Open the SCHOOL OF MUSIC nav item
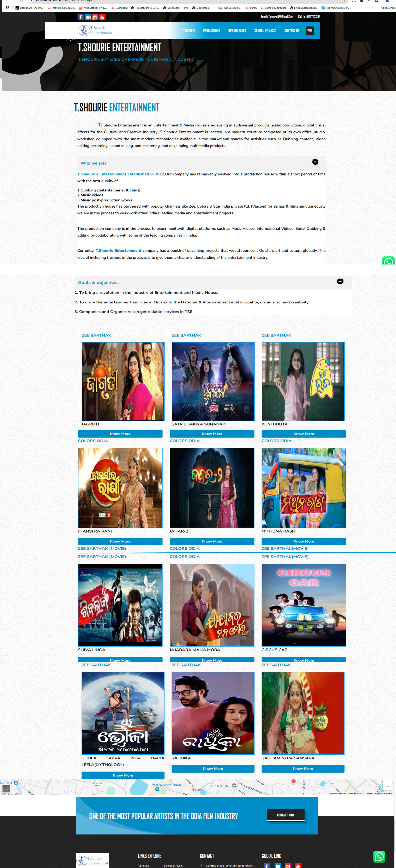 265,31
